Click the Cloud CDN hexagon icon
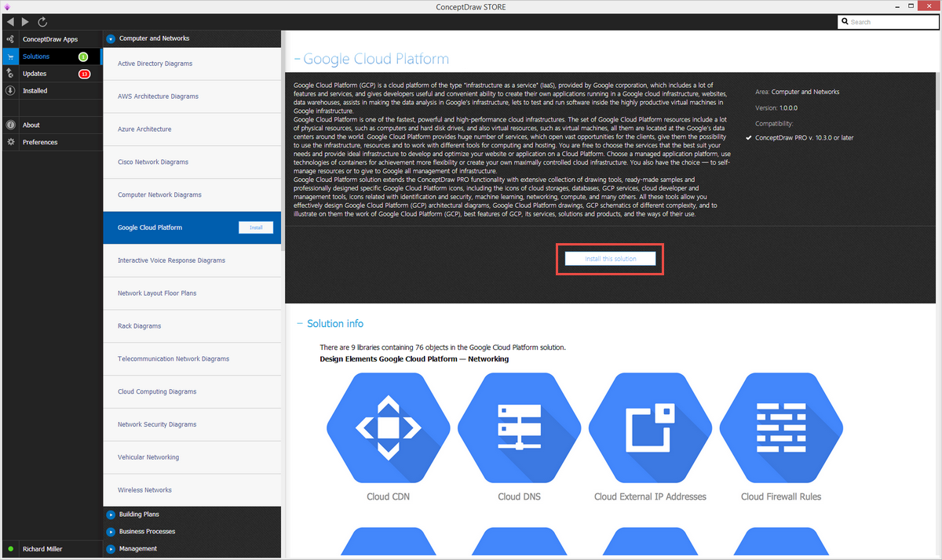Image resolution: width=942 pixels, height=560 pixels. click(x=388, y=428)
